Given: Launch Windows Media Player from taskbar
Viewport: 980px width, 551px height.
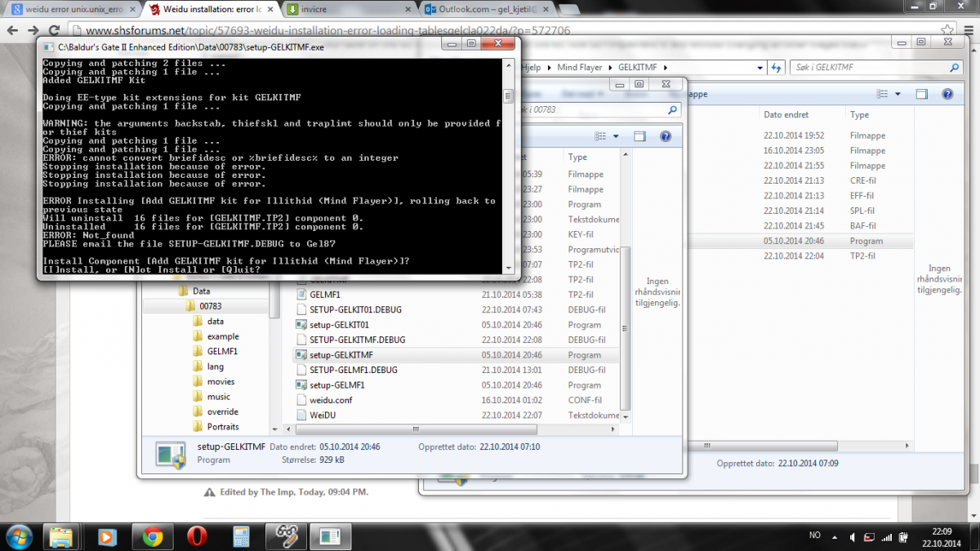Looking at the screenshot, I should click(107, 536).
